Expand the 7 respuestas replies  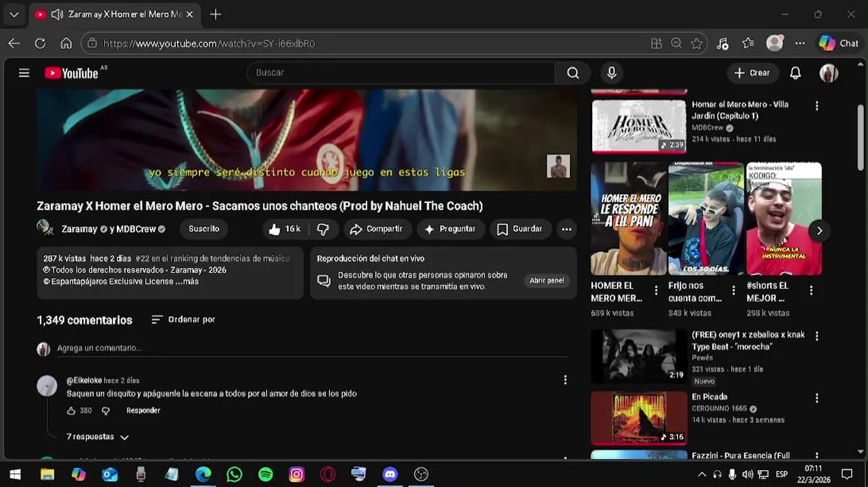pos(97,437)
